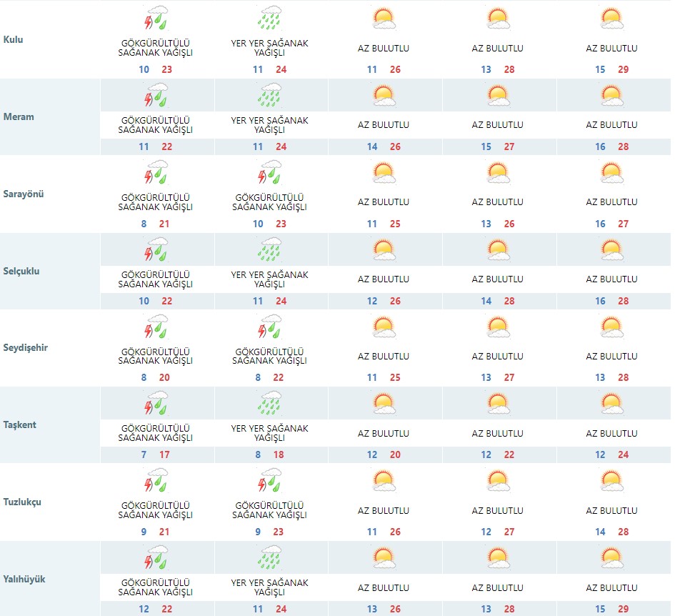This screenshot has width=675, height=616.
Task: Click Seydişehir's thunderstorm icon above 8 22
Action: pyautogui.click(x=269, y=326)
